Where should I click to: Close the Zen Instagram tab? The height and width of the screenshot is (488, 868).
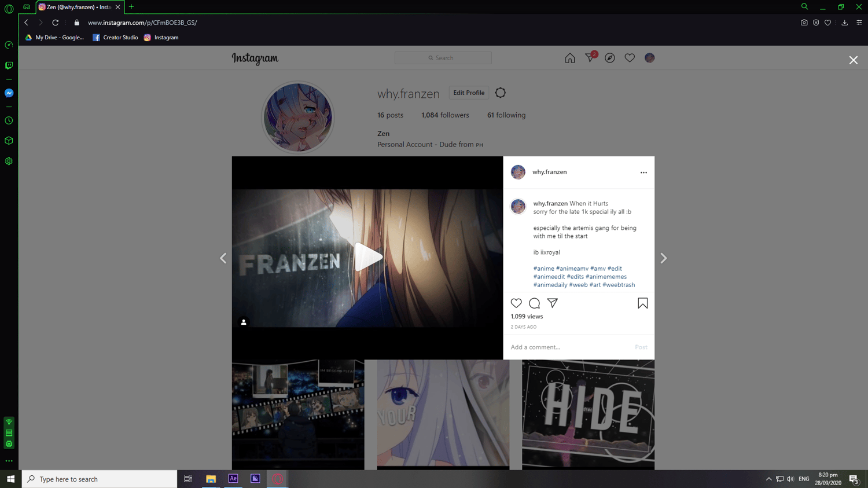117,7
